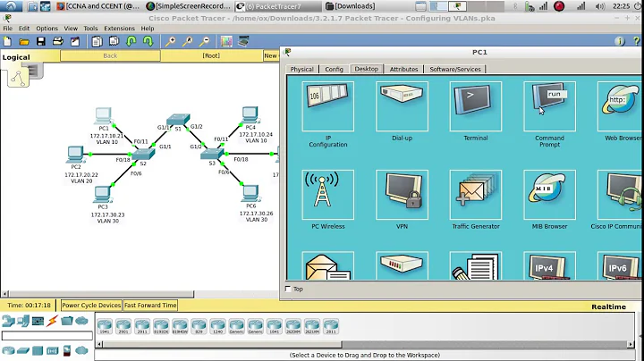Image resolution: width=644 pixels, height=361 pixels.
Task: Select the Connections lightning bolt category
Action: [52, 321]
